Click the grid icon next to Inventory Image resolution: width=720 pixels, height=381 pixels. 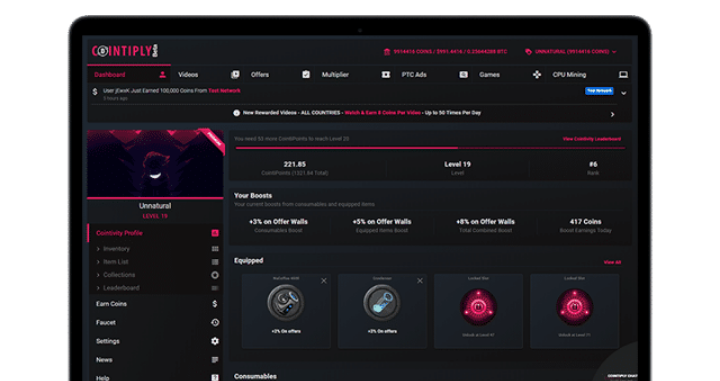point(215,249)
